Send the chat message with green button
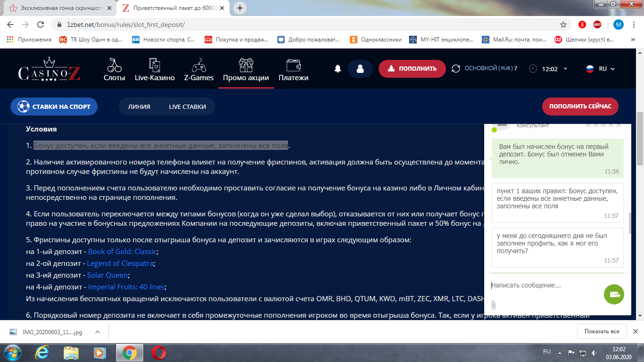This screenshot has width=644, height=362. 614,295
